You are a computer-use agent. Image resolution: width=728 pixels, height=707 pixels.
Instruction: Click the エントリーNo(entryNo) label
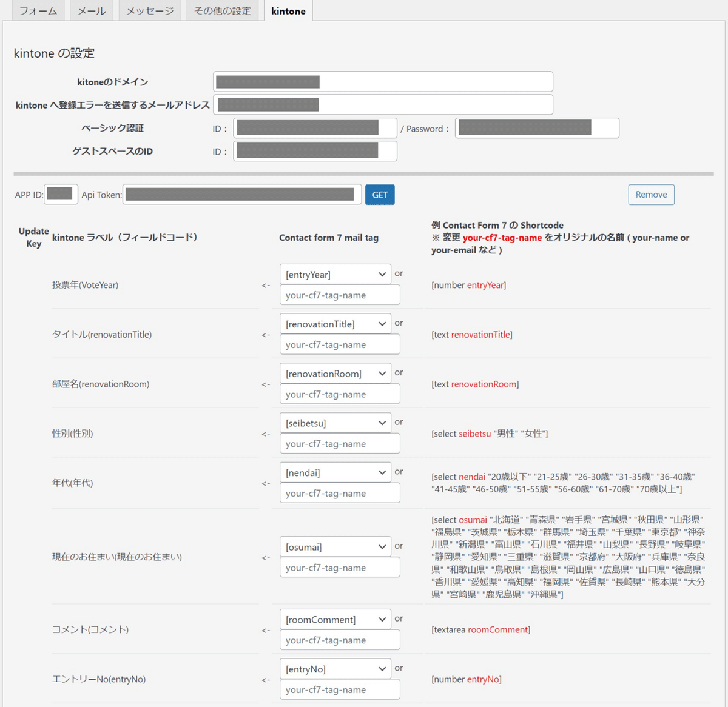point(99,679)
